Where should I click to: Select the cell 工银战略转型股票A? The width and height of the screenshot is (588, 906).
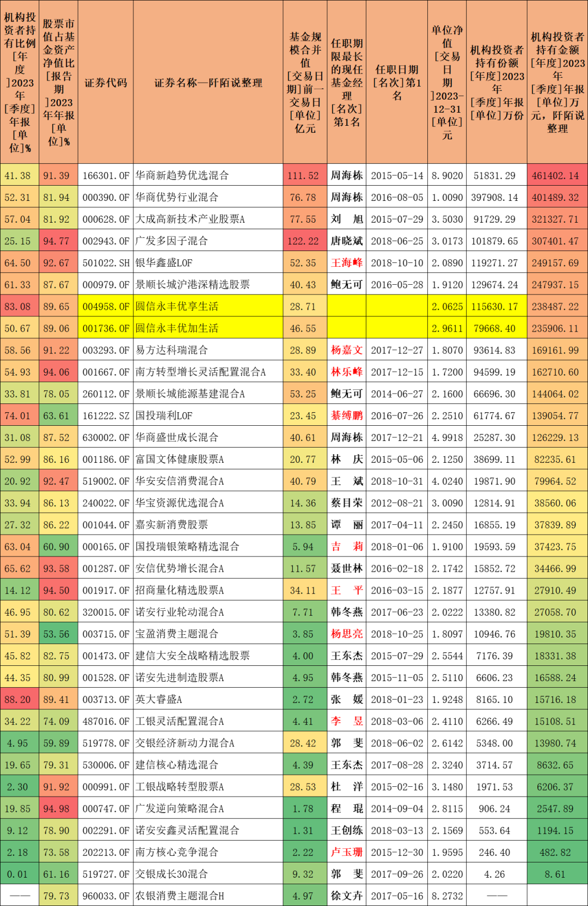(x=208, y=787)
